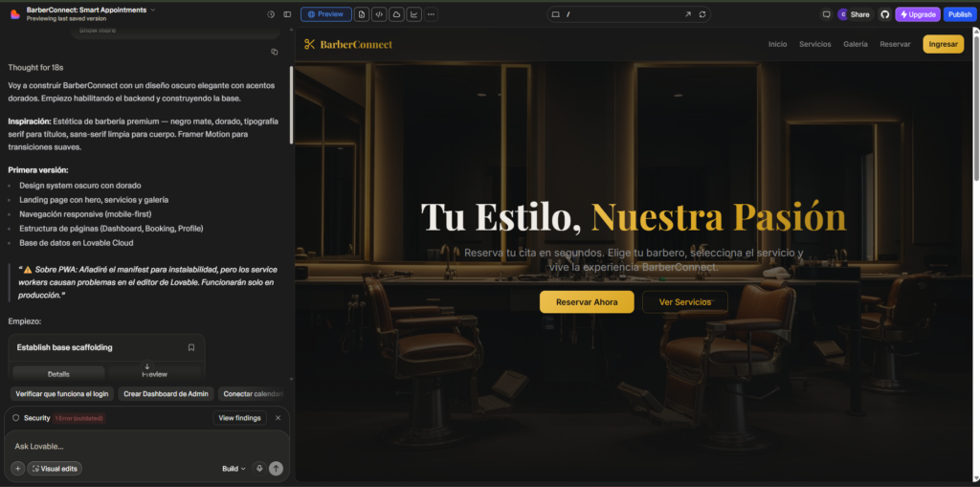Viewport: 980px width, 487px height.
Task: Click the Preview button in scaffolding card
Action: [154, 374]
